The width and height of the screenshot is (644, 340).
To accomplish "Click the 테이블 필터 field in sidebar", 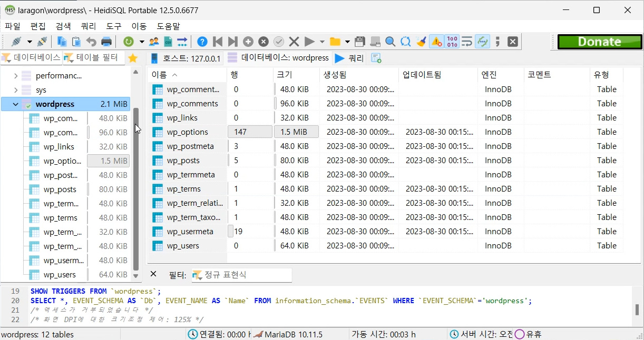I will click(x=94, y=58).
